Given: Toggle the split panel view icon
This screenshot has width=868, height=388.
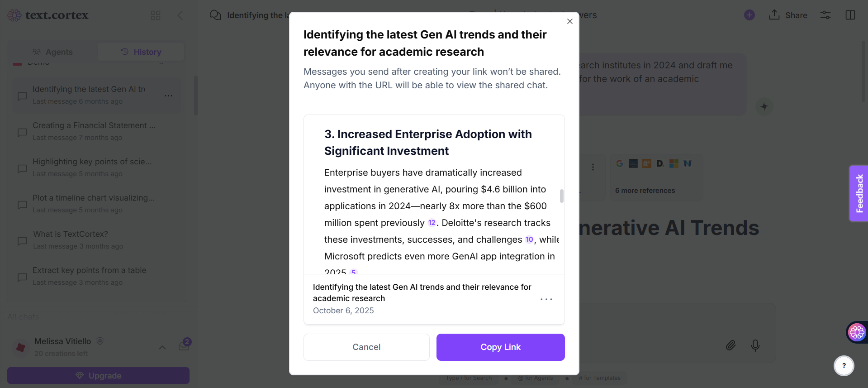Looking at the screenshot, I should click(x=850, y=15).
